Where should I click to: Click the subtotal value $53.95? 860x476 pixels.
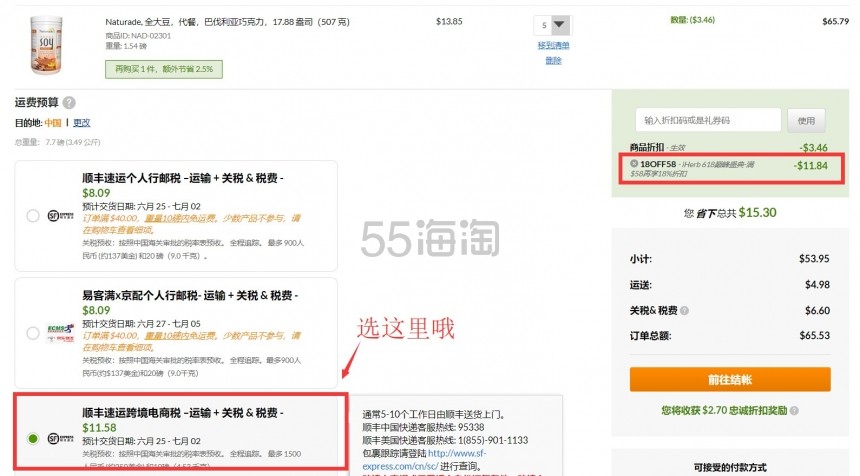814,258
